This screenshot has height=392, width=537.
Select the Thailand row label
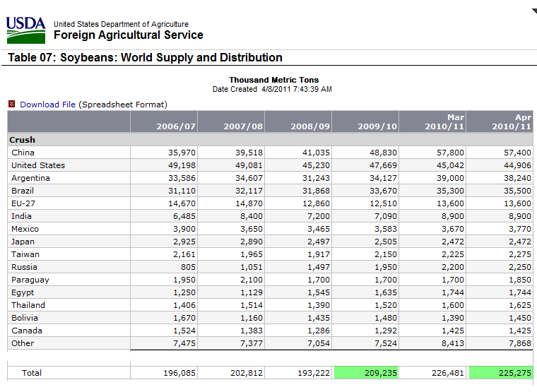pyautogui.click(x=28, y=305)
